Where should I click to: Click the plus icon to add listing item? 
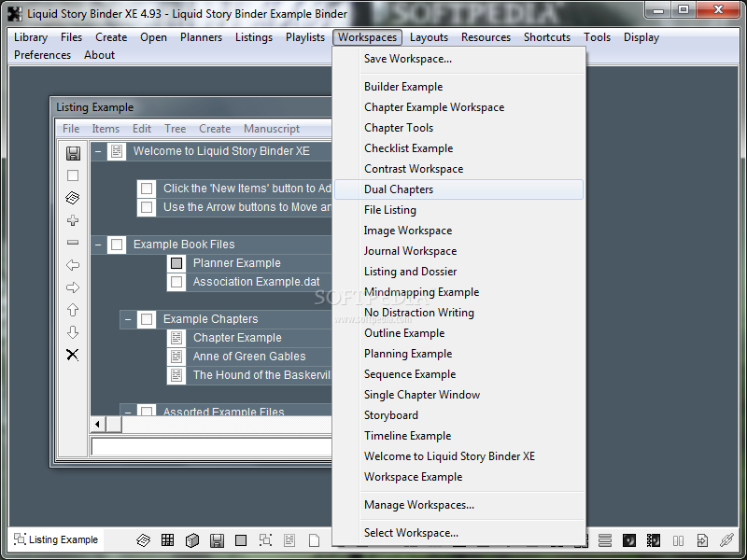[x=73, y=220]
